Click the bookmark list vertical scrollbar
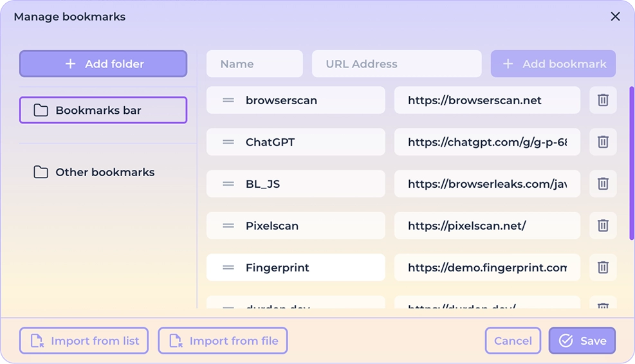The width and height of the screenshot is (635, 364). (x=631, y=163)
